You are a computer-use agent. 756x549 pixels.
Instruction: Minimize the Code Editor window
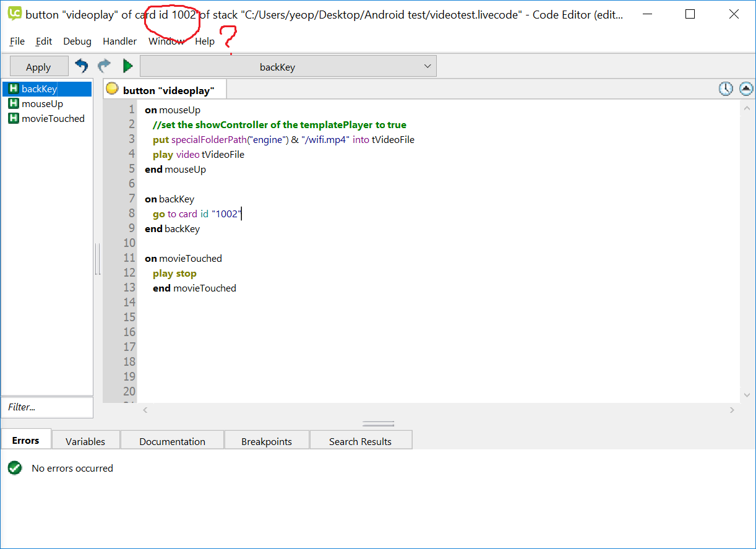coord(647,14)
